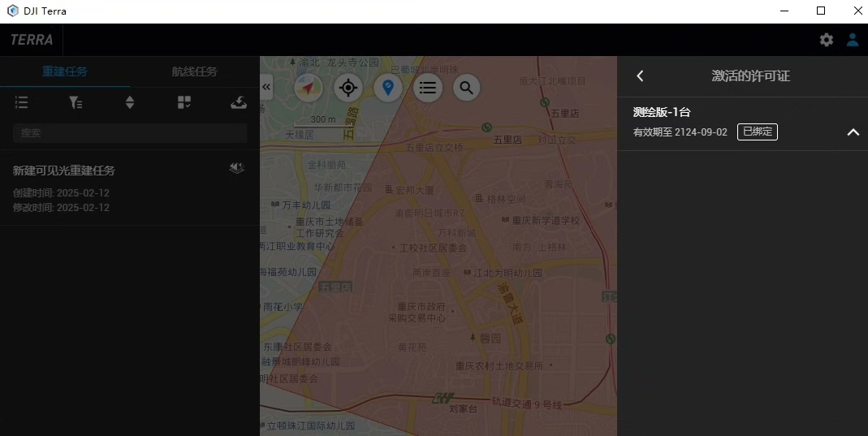Image resolution: width=868 pixels, height=436 pixels.
Task: Open the settings gear icon
Action: pyautogui.click(x=826, y=40)
